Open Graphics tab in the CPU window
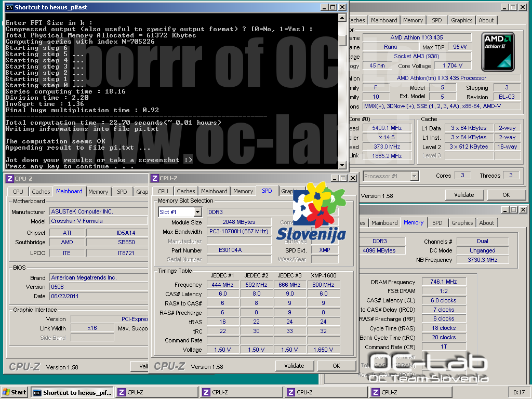This screenshot has width=532, height=399. 461,20
